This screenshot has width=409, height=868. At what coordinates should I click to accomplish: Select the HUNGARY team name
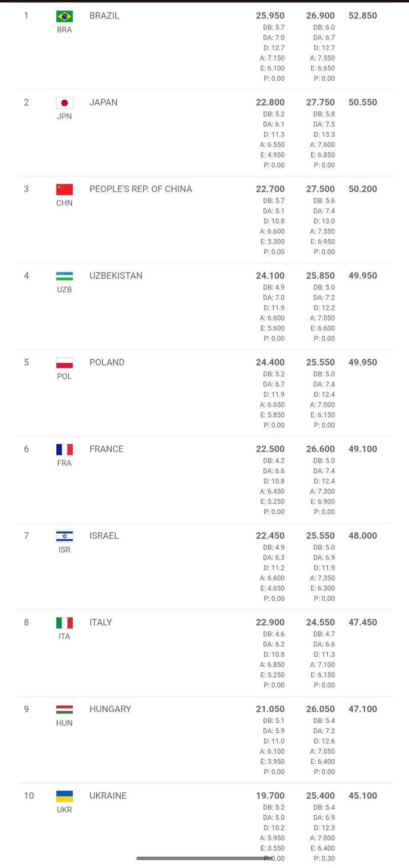pyautogui.click(x=110, y=709)
